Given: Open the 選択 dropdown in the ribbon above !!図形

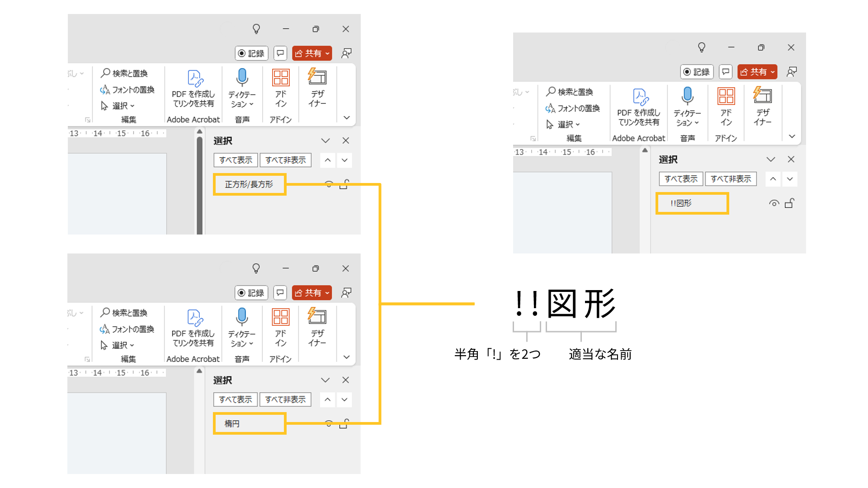Looking at the screenshot, I should pos(563,124).
